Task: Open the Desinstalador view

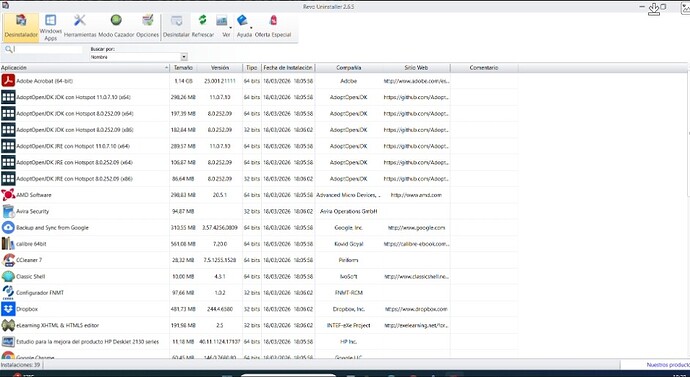Action: [21, 27]
